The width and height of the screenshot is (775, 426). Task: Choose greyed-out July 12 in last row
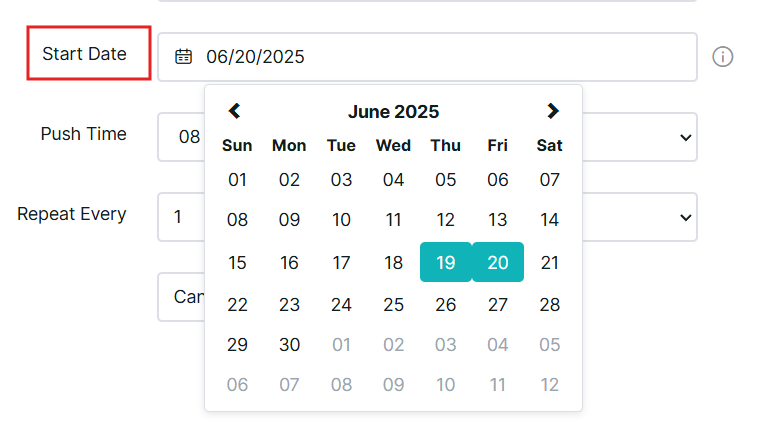point(550,384)
